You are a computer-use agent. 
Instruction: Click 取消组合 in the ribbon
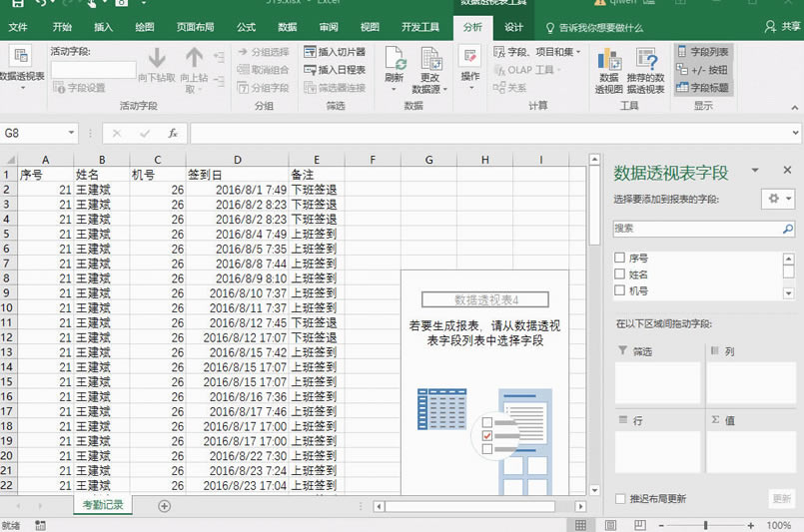tap(264, 70)
